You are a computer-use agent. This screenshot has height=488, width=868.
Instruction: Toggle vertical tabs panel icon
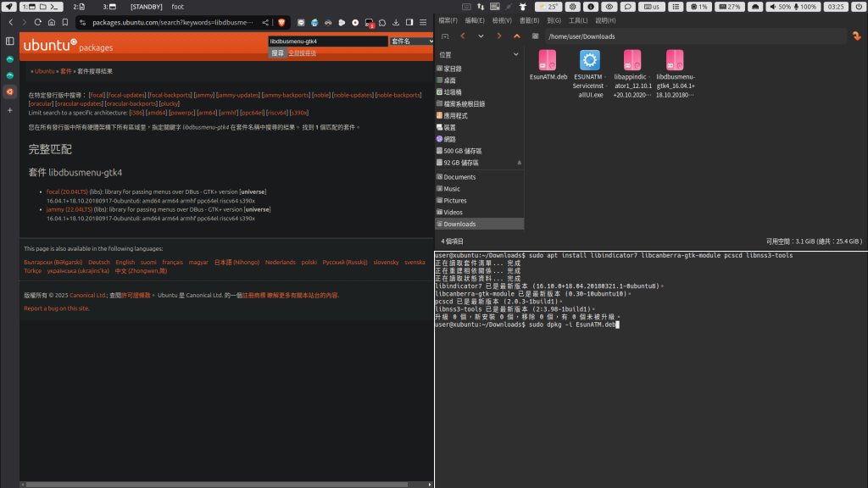pyautogui.click(x=10, y=41)
